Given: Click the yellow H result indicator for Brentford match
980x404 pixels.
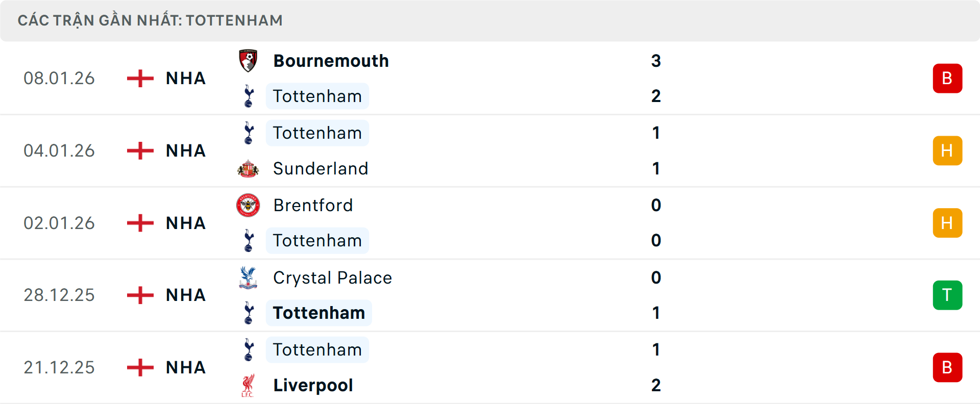Looking at the screenshot, I should coord(947,223).
